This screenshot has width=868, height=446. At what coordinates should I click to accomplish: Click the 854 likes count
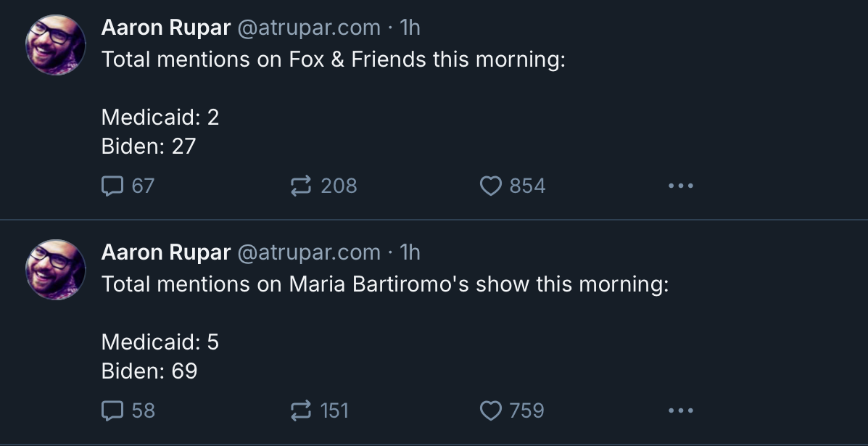coord(527,186)
